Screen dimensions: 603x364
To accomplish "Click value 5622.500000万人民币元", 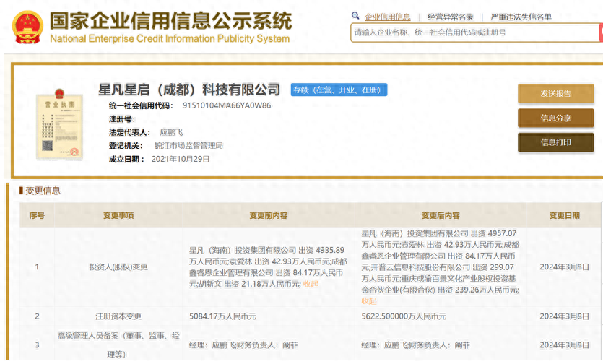I will tap(404, 316).
